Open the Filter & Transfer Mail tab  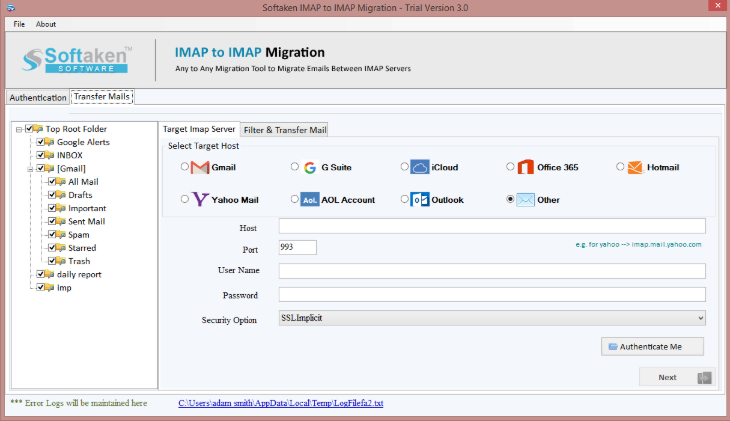click(x=285, y=130)
